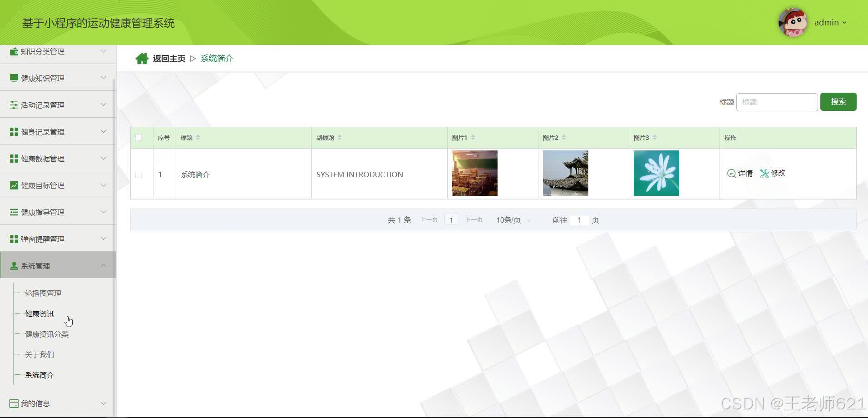Expand 健康知识管理 chevron
The height and width of the screenshot is (418, 868).
click(104, 78)
